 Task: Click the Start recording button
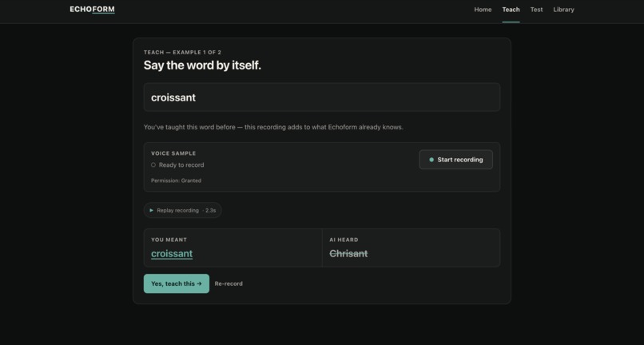455,160
